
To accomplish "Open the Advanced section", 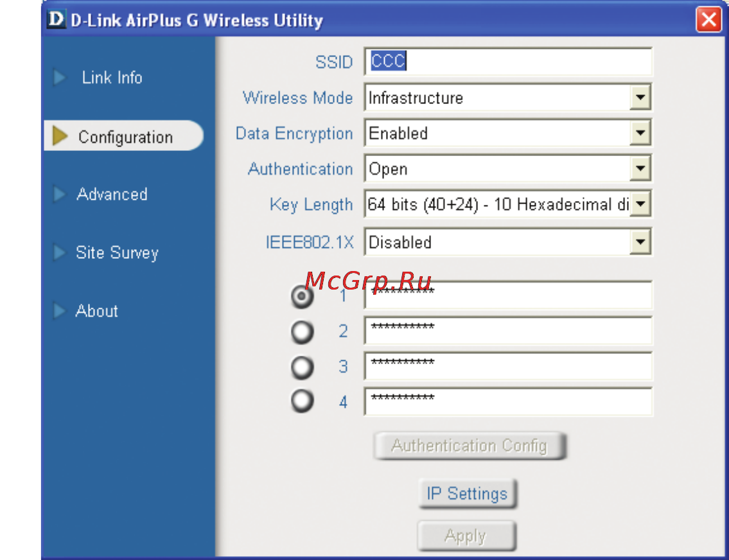I will pos(112,194).
